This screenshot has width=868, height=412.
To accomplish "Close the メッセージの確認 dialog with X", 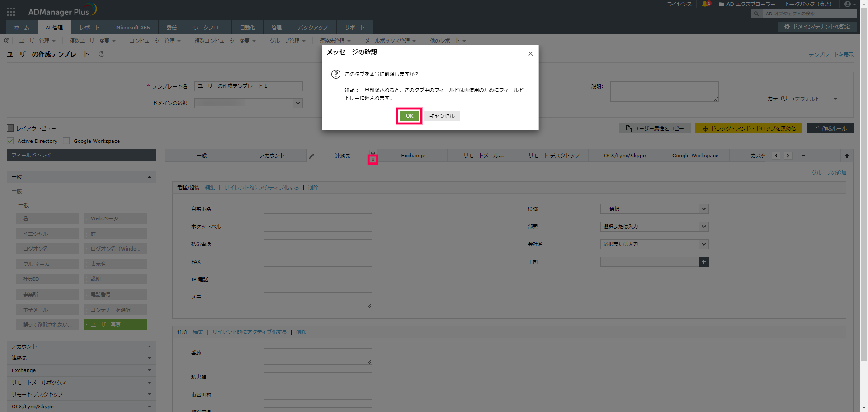I will pos(530,53).
